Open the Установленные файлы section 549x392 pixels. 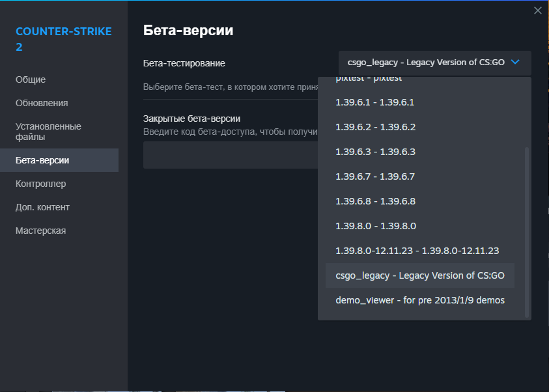click(x=48, y=132)
